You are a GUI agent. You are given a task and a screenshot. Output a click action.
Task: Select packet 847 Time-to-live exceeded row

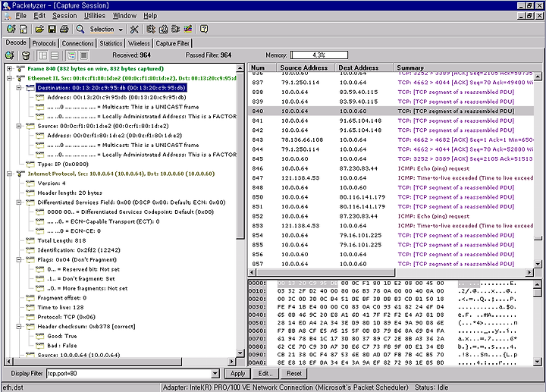tap(391, 178)
